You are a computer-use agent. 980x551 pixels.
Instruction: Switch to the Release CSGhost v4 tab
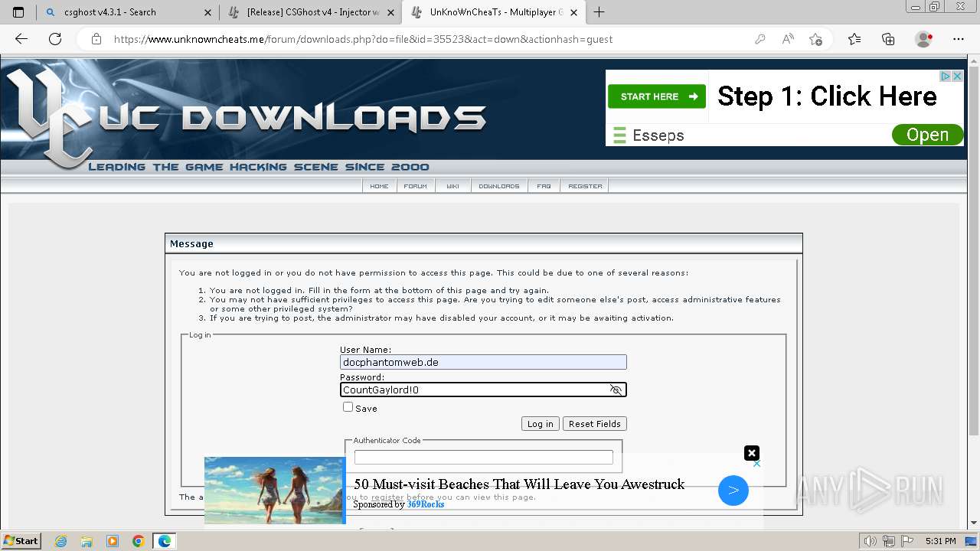click(x=310, y=12)
